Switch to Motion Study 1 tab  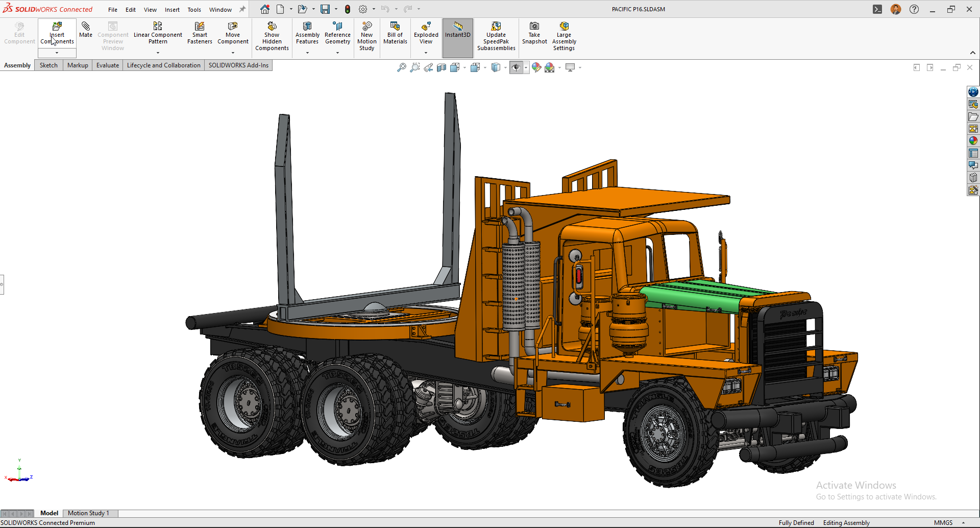[x=88, y=513]
